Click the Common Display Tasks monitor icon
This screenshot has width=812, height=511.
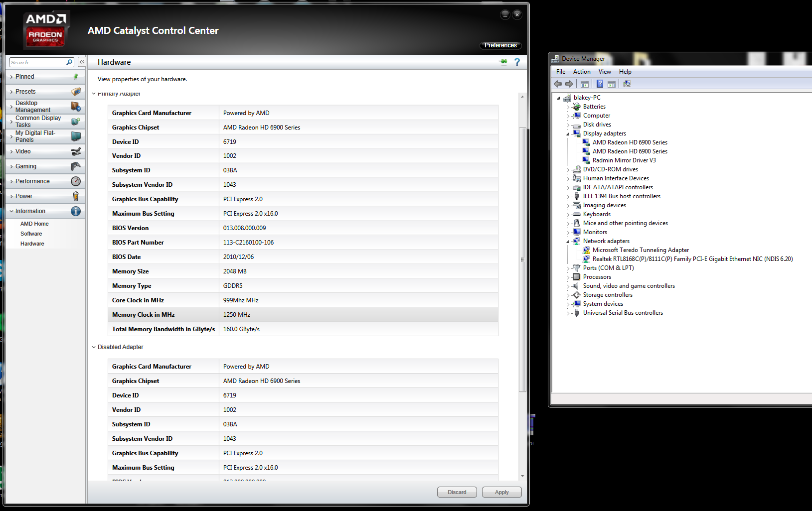tap(76, 122)
